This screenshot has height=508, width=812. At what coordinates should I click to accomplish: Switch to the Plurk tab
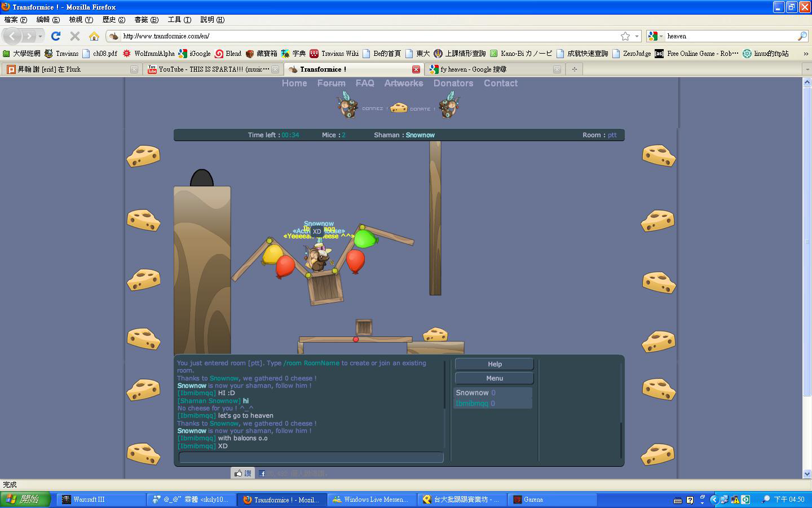tap(71, 69)
